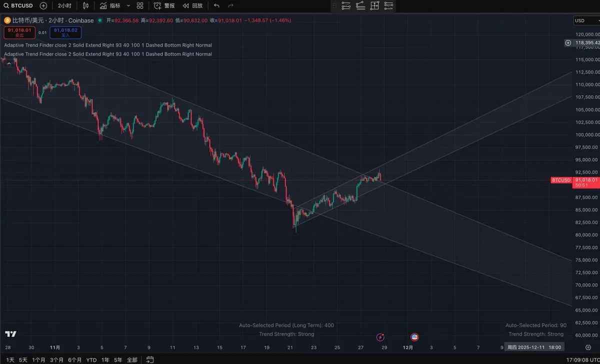
Task: Set the date range to 5天
Action: tap(23, 359)
